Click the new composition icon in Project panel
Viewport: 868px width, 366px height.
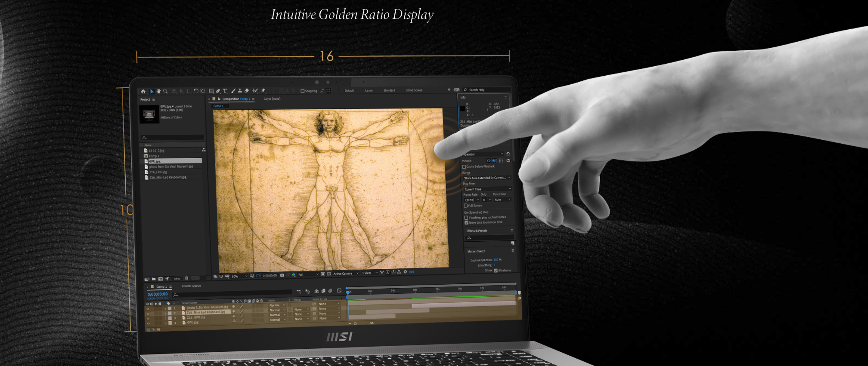[161, 279]
